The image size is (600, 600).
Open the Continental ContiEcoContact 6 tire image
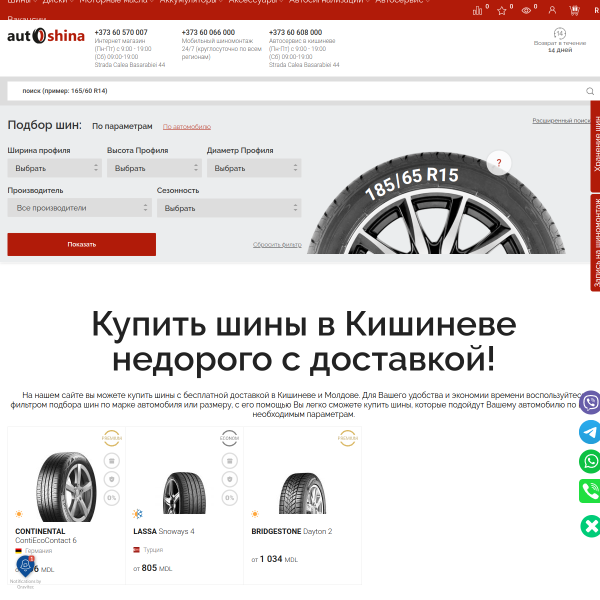coord(66,486)
